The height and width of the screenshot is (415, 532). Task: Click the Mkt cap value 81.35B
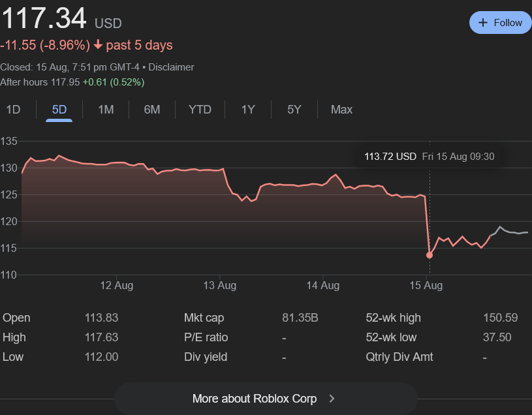300,318
